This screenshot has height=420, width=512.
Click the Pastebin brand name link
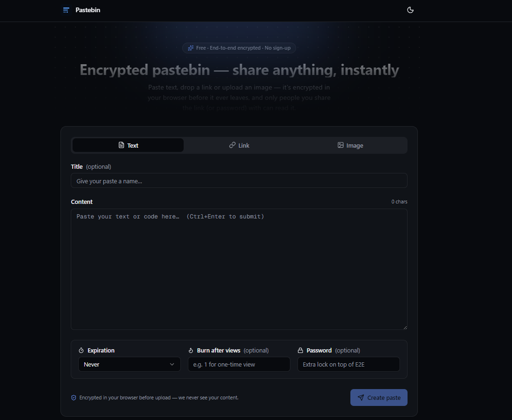88,10
